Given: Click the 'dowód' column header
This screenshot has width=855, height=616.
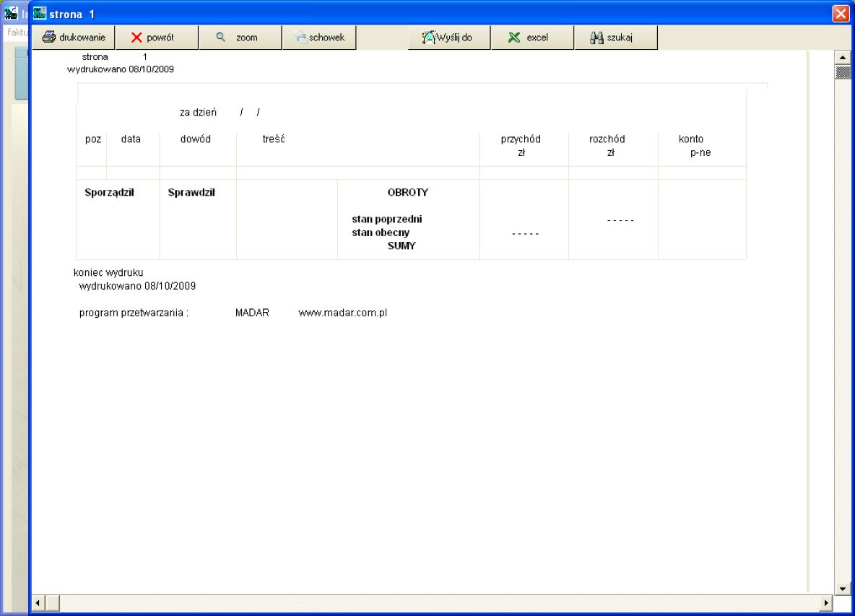Looking at the screenshot, I should (x=195, y=139).
